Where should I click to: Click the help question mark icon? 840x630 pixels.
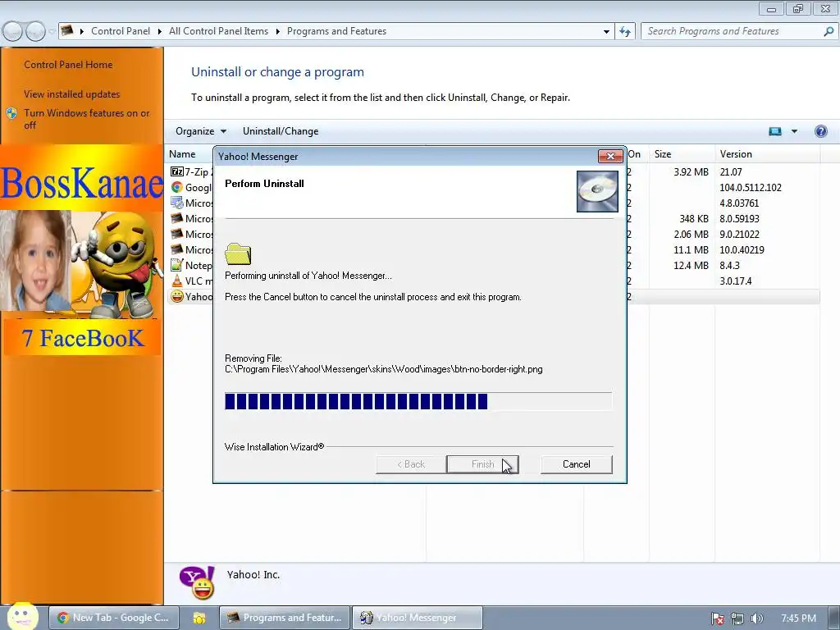(x=820, y=131)
